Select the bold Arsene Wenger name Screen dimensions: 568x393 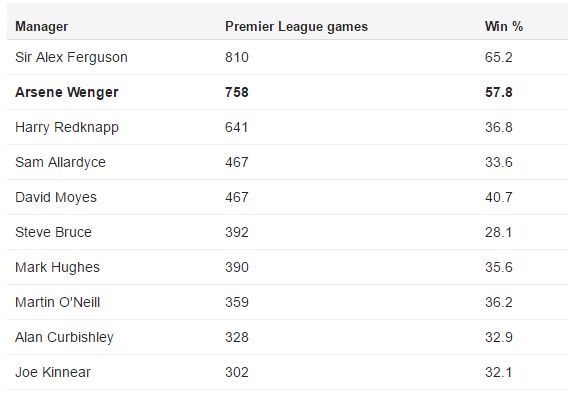67,92
